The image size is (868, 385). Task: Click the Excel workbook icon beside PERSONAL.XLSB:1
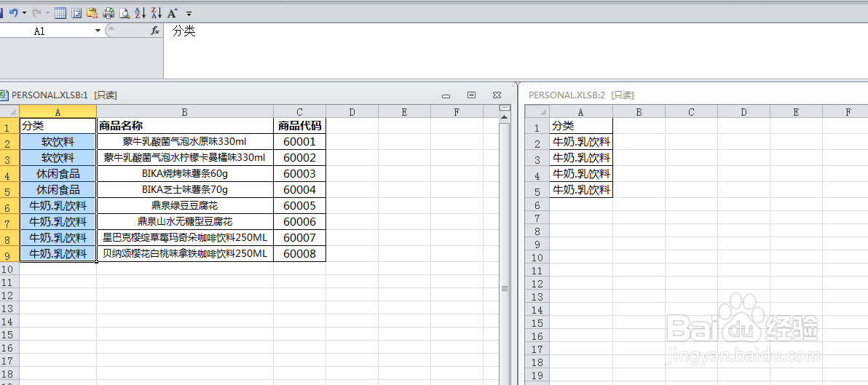4,95
